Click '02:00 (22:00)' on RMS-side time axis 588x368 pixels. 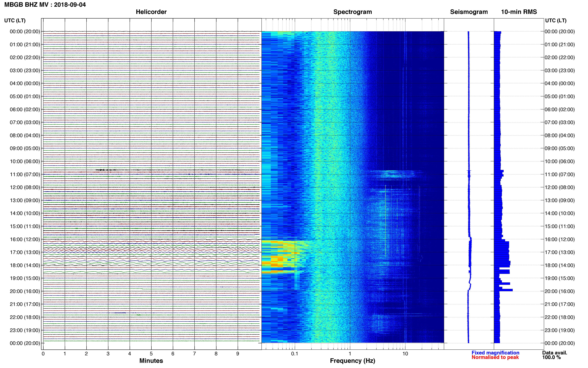(560, 57)
